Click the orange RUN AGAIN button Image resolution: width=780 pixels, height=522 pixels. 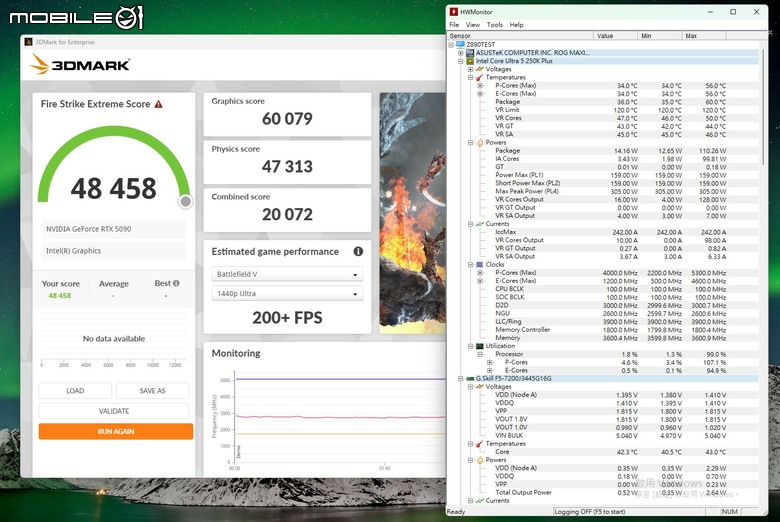click(x=116, y=431)
